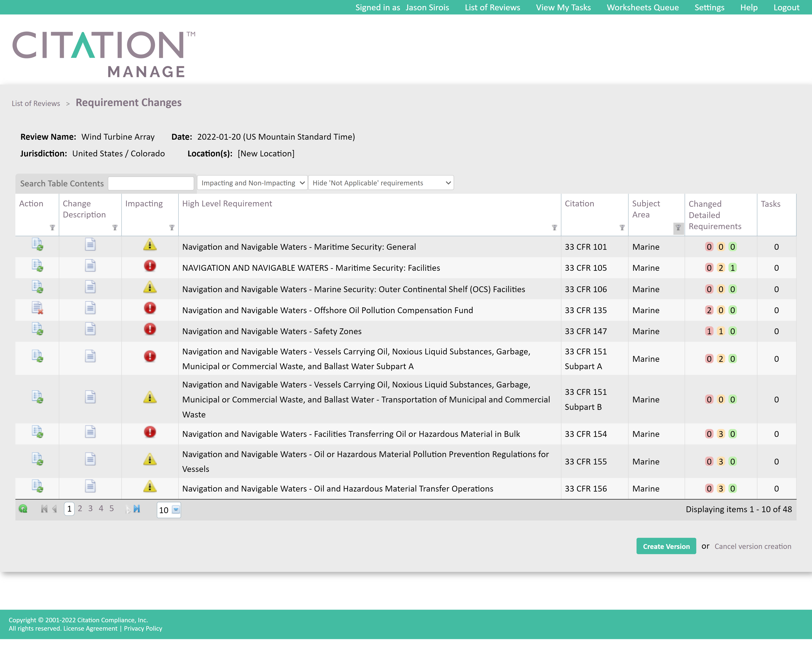Click the action icon for 33 CFR 105

coord(37,266)
